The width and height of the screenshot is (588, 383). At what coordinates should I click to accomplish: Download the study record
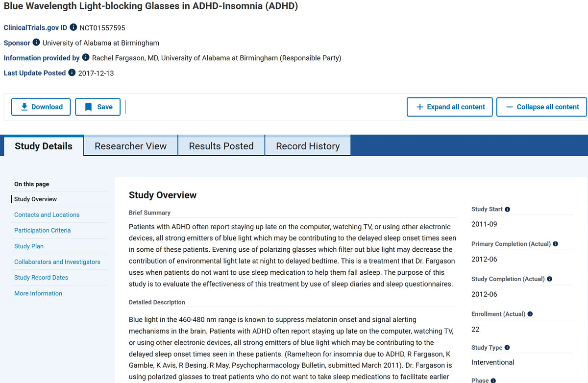pos(41,107)
